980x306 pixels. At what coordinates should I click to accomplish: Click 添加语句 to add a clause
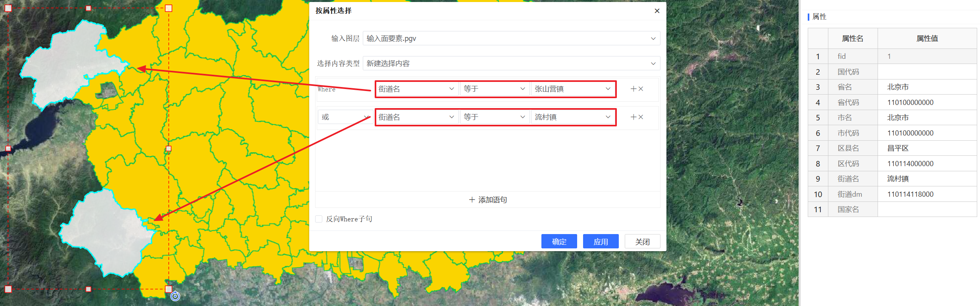[x=488, y=200]
